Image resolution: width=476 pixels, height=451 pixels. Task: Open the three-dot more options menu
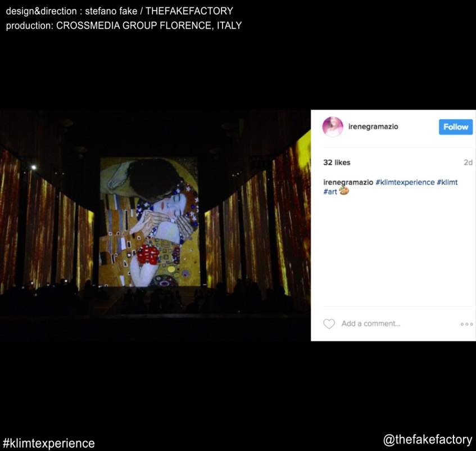pos(466,324)
